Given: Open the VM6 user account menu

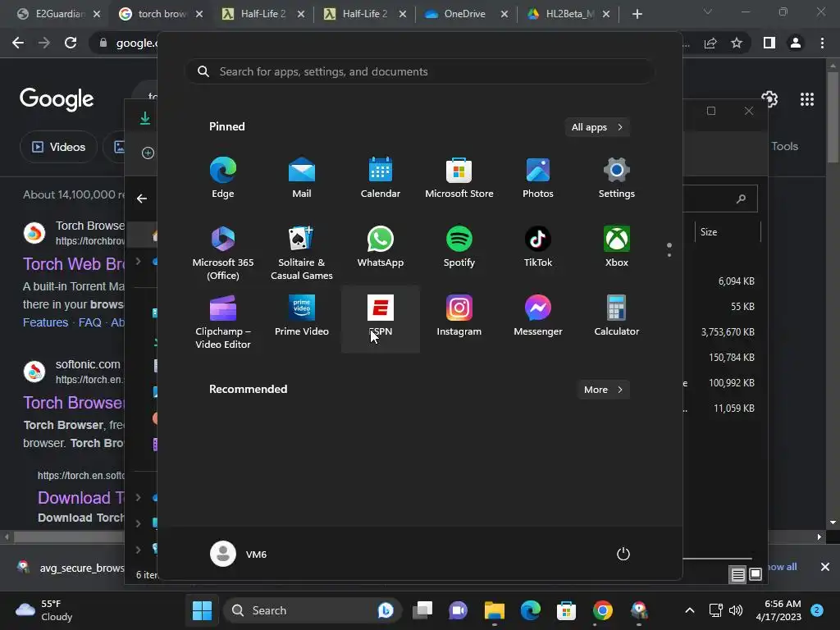Looking at the screenshot, I should pyautogui.click(x=239, y=554).
